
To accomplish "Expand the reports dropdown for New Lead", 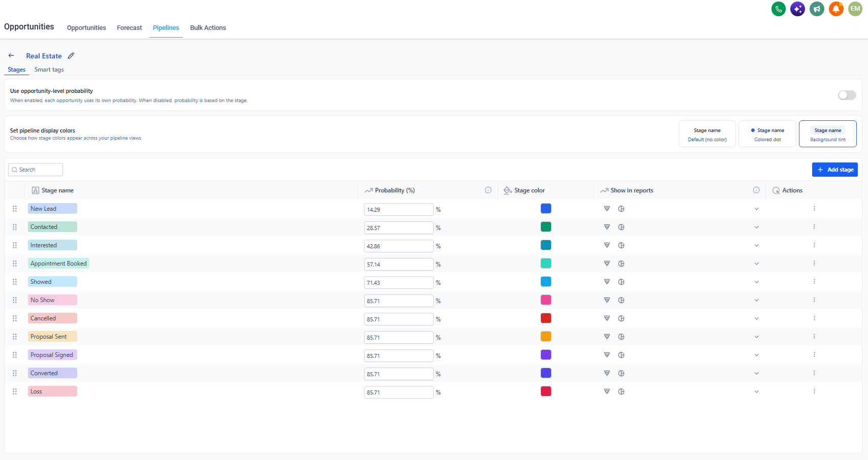I will click(x=756, y=209).
